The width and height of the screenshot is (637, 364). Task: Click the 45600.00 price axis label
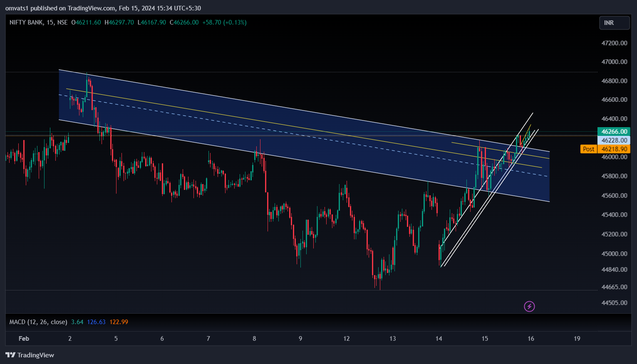coord(615,196)
